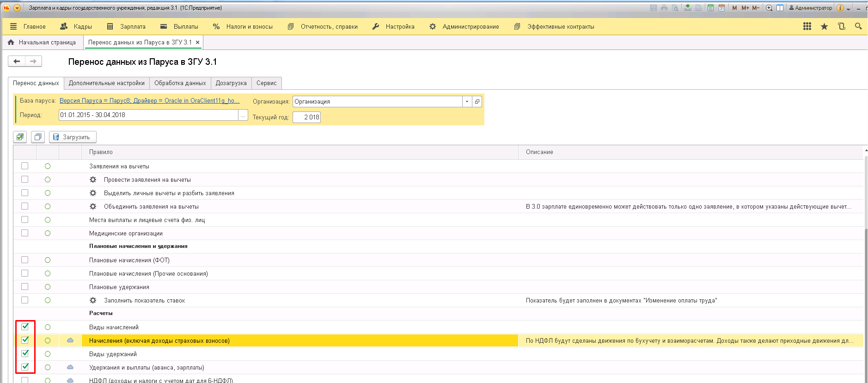The width and height of the screenshot is (868, 383).
Task: Click the search magnifier in yellow bar
Action: point(858,26)
